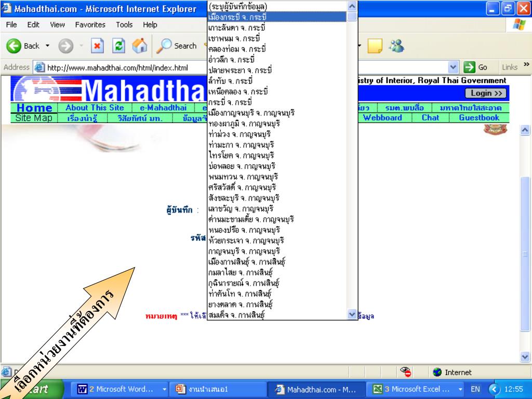The height and width of the screenshot is (399, 532).
Task: Select "หนองปรือ จ. กาญจนบุรี" option
Action: (277, 230)
